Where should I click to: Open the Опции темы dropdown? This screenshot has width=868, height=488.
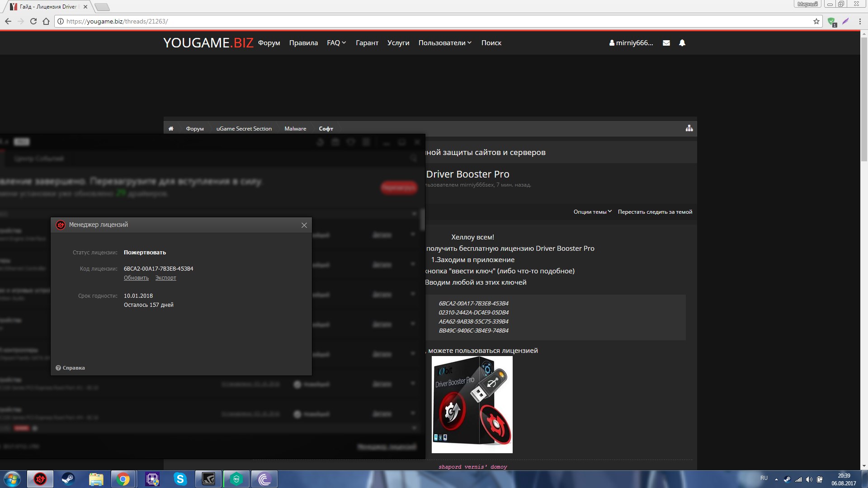(x=592, y=212)
